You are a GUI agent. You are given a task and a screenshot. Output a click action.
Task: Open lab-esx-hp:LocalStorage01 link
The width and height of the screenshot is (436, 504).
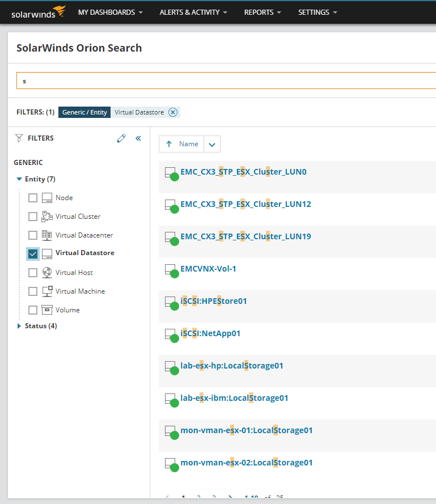(x=232, y=366)
